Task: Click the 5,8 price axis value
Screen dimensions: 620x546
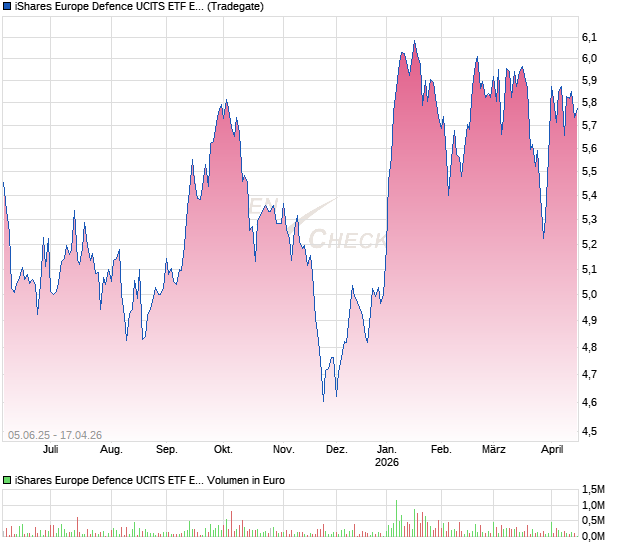Action: coord(589,103)
